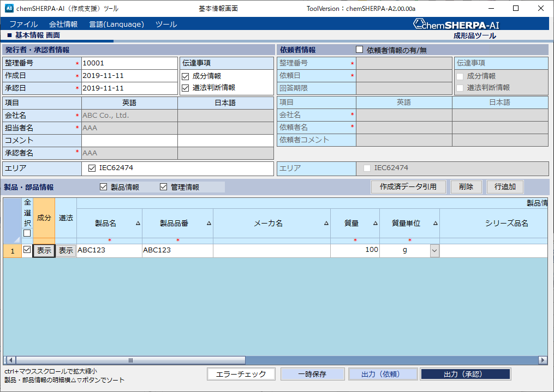Screen dimensions: 554x392
Task: Click the 出力（承認） button
Action: point(466,374)
